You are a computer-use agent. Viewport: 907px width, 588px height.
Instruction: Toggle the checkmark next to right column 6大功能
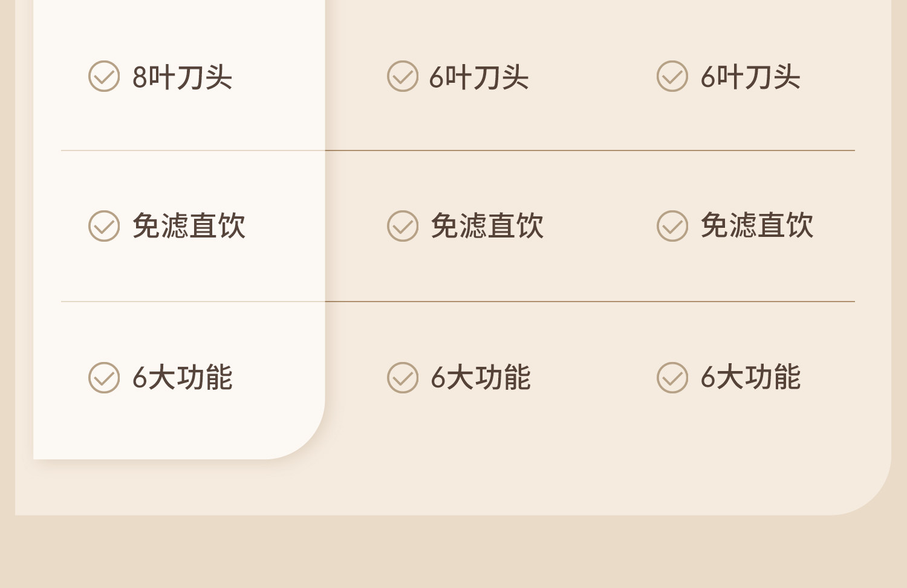point(672,378)
